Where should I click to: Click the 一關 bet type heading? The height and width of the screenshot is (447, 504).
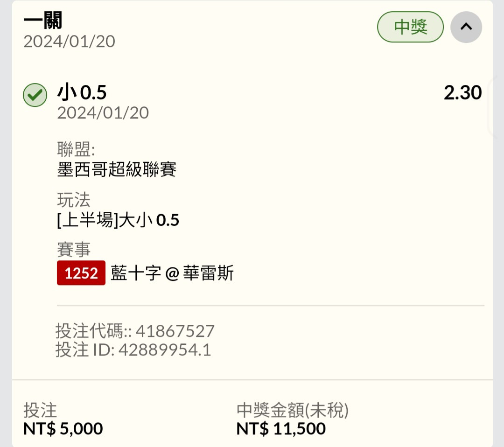[x=43, y=21]
